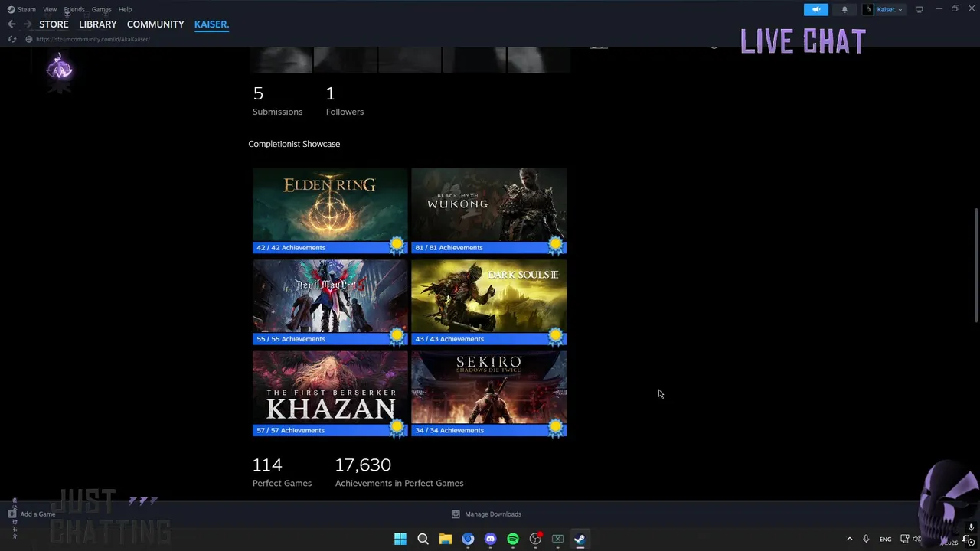
Task: Click the Completionist Showcase heading
Action: [294, 144]
